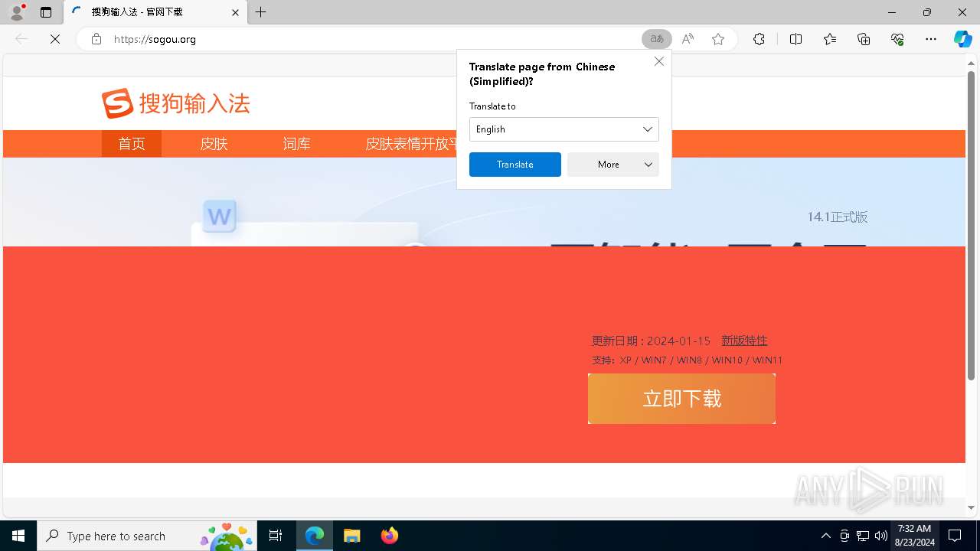Click the 14.1正式版 version text
The width and height of the screenshot is (980, 551).
pyautogui.click(x=838, y=217)
